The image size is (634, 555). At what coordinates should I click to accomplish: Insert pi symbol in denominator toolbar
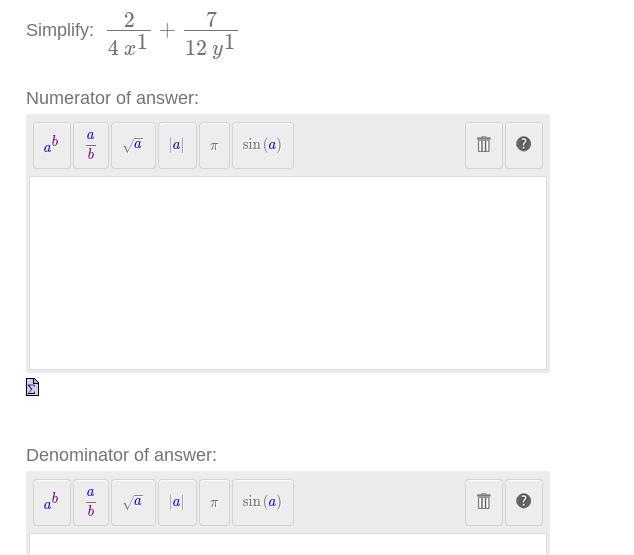(214, 502)
